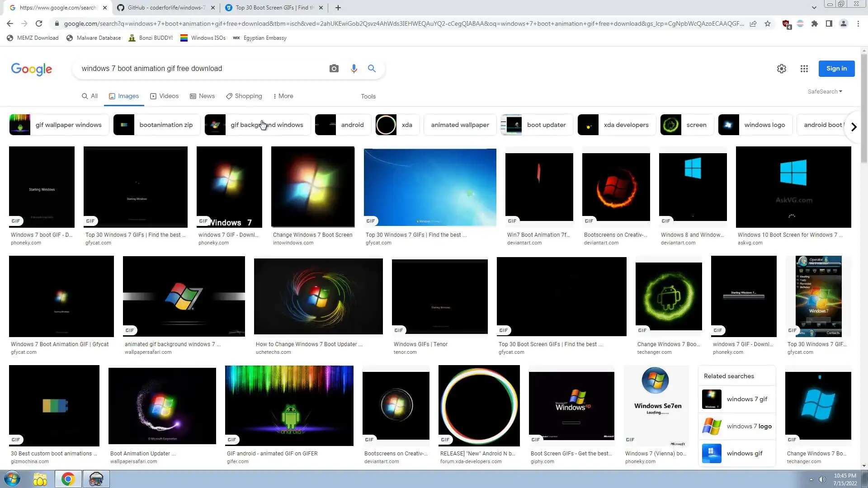
Task: Click the voice search microphone icon
Action: [x=354, y=69]
